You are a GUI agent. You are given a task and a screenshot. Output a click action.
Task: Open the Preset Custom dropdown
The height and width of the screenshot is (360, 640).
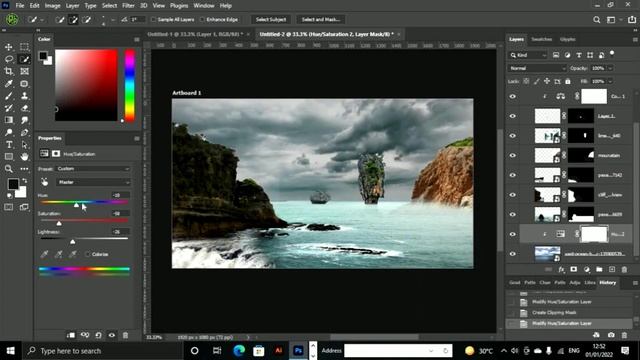[93, 169]
